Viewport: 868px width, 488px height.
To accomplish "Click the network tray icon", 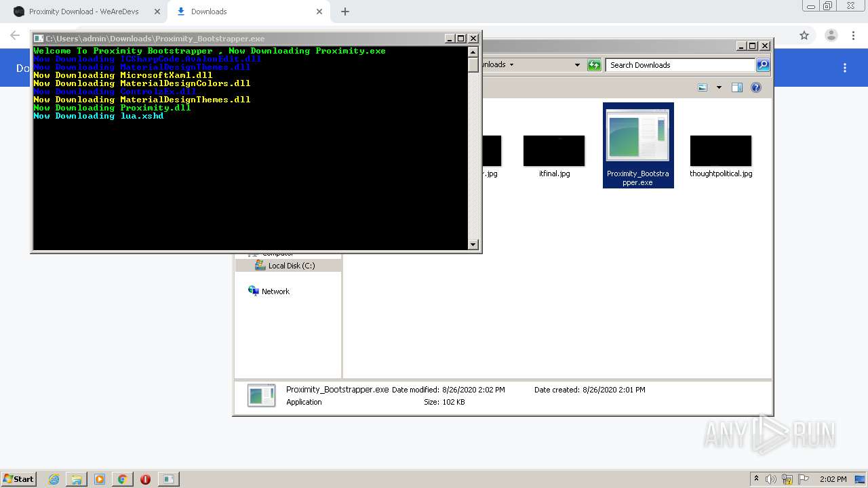I will [x=787, y=479].
